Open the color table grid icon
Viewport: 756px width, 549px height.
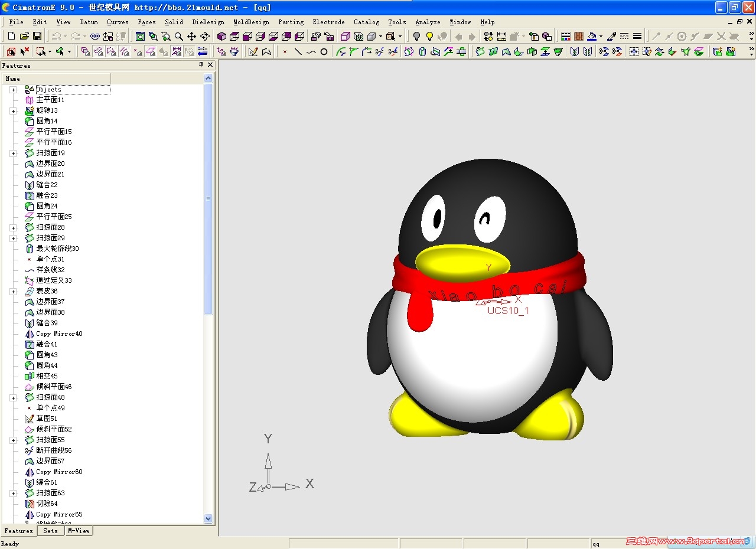tap(566, 36)
